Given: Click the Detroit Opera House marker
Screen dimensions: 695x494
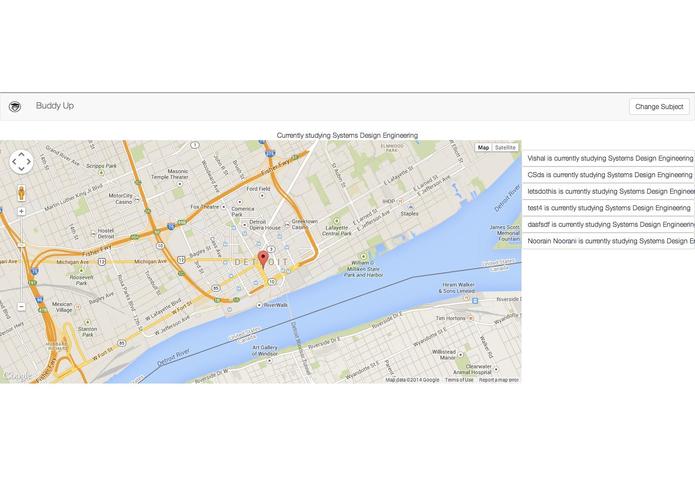Looking at the screenshot, I should [244, 225].
